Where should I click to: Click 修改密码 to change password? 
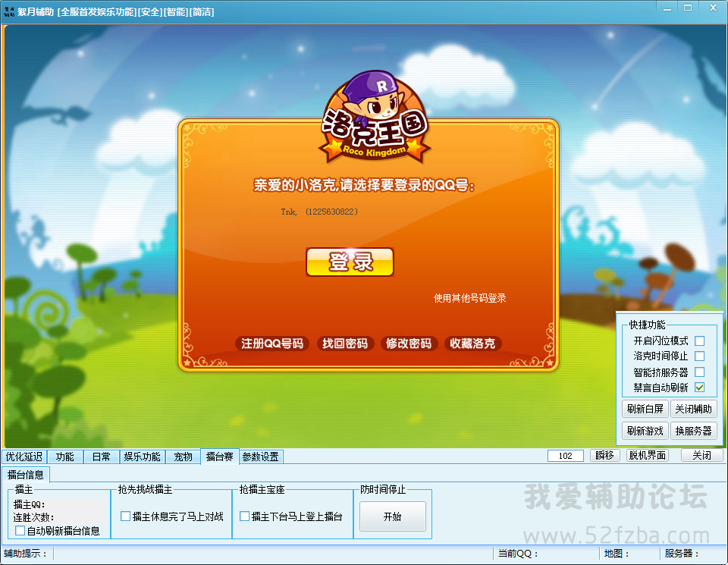409,344
